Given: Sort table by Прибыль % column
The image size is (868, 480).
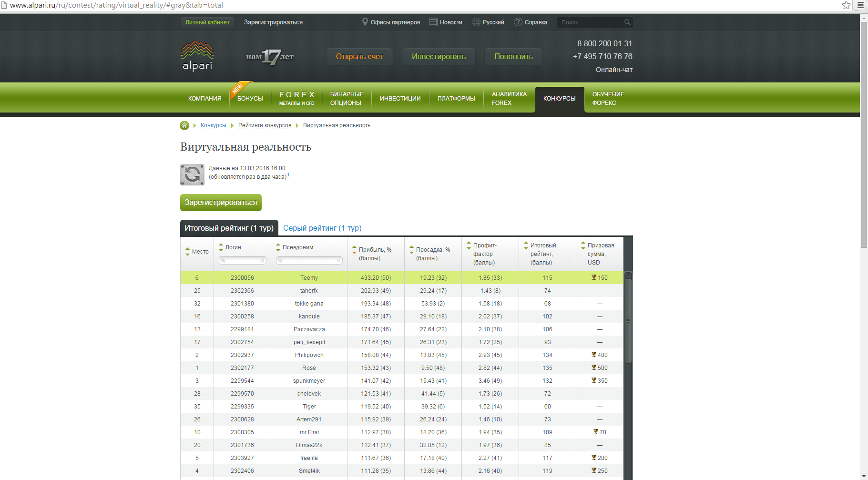Looking at the screenshot, I should 355,250.
